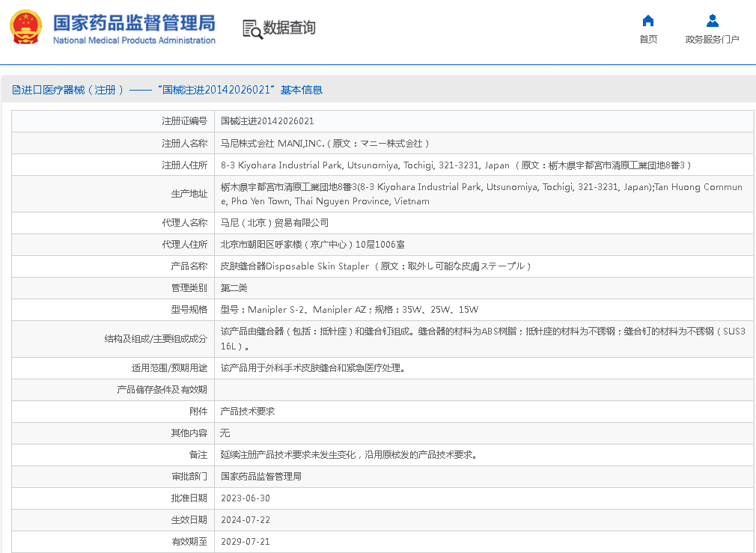Click the agent name 马尼(北京)贸易有限公司
This screenshot has height=553, width=756.
(274, 223)
